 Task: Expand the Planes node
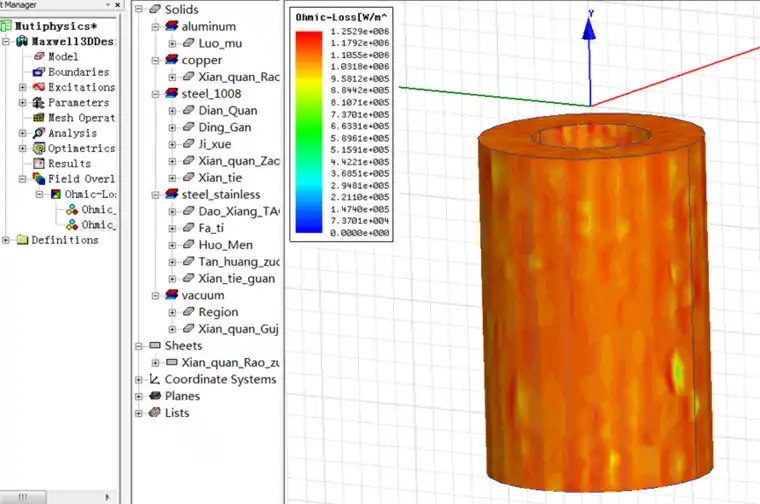coord(139,396)
